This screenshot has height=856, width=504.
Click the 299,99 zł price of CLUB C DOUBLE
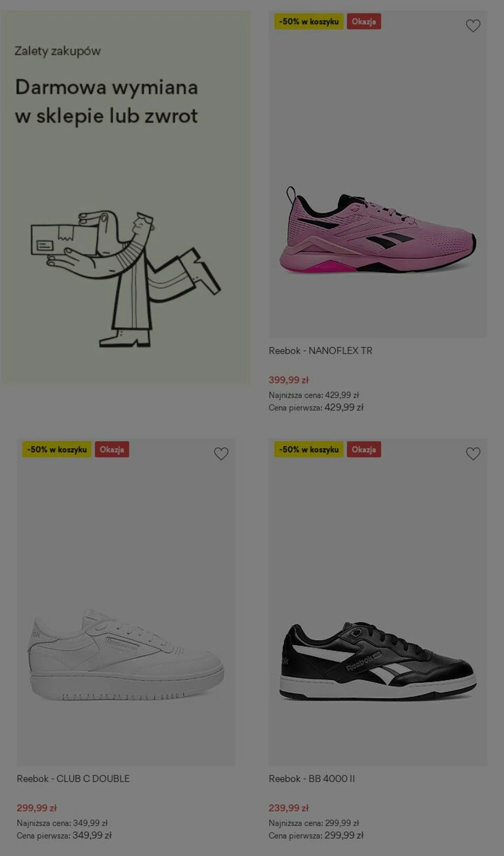[x=37, y=808]
